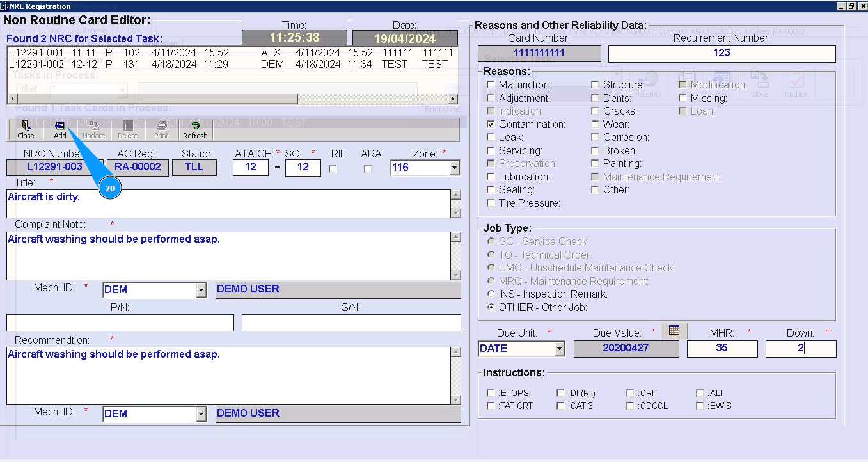Check the EWIS instruction
The width and height of the screenshot is (868, 462).
point(700,406)
